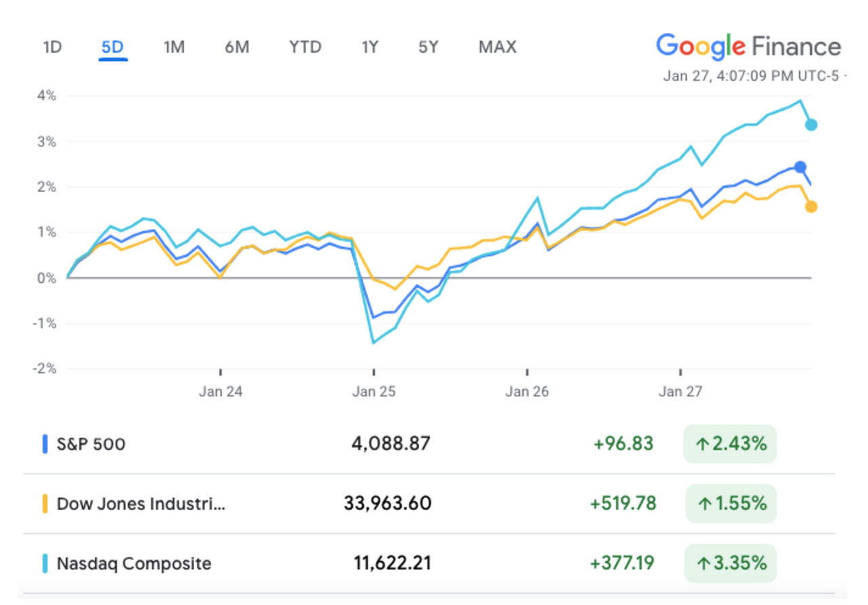Switch to the 5D range tab
The height and width of the screenshot is (605, 868).
point(113,47)
